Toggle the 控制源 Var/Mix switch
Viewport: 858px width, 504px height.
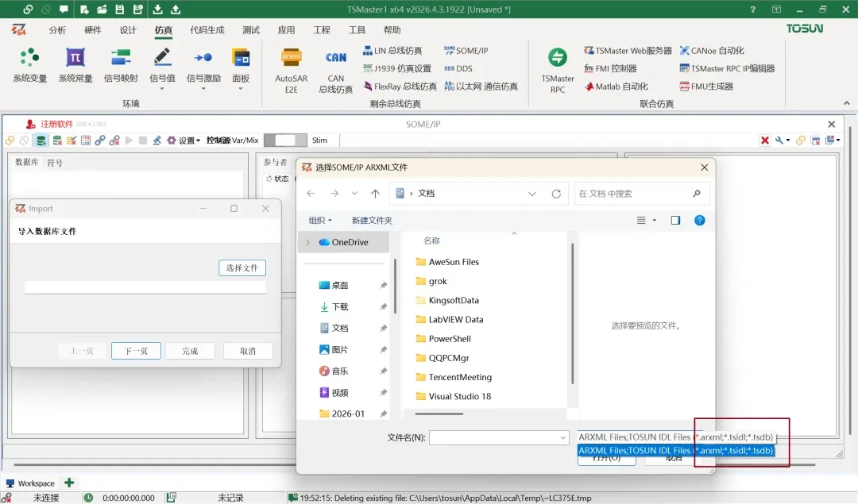[x=284, y=140]
